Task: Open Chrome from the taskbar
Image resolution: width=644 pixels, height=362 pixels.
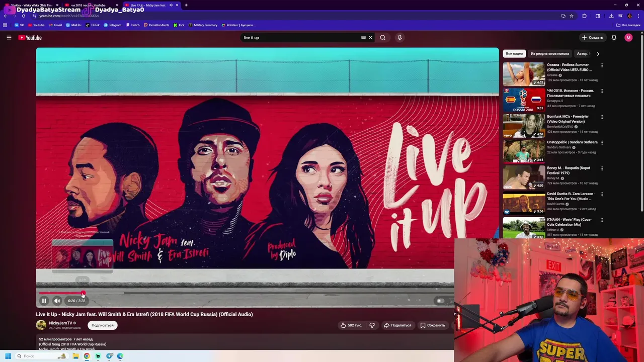Action: click(87, 356)
